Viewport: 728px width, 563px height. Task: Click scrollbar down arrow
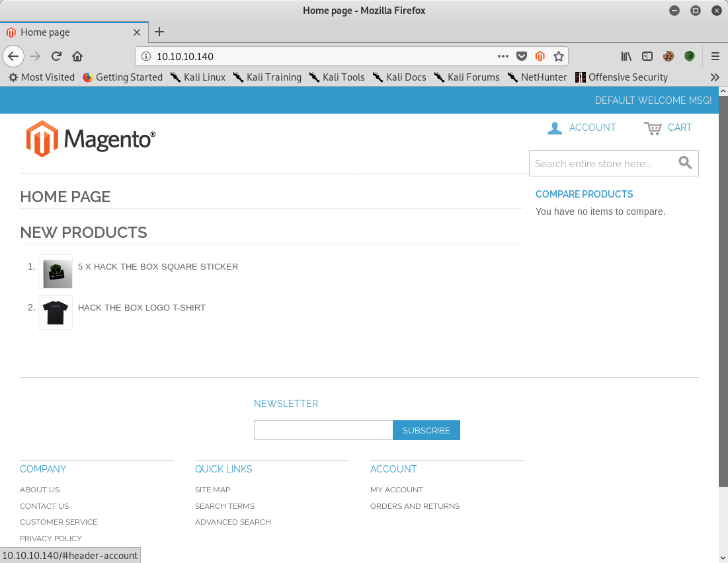[723, 558]
